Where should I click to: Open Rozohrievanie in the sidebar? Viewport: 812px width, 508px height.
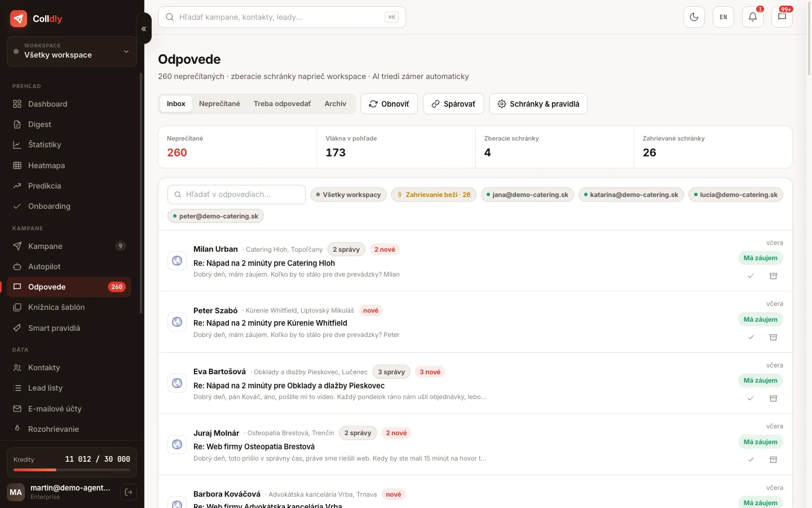(x=69, y=429)
